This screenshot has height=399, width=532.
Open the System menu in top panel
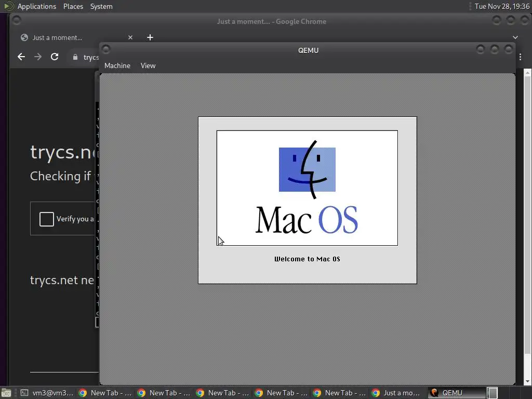[101, 6]
